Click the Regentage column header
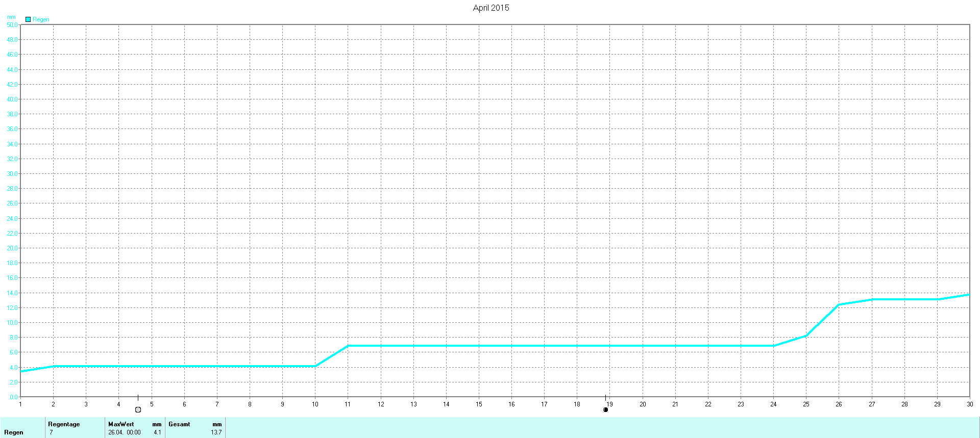This screenshot has width=980, height=438. (x=64, y=424)
